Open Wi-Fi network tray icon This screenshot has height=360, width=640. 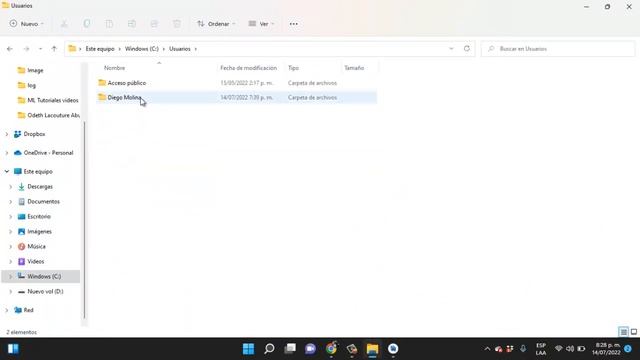pyautogui.click(x=558, y=349)
